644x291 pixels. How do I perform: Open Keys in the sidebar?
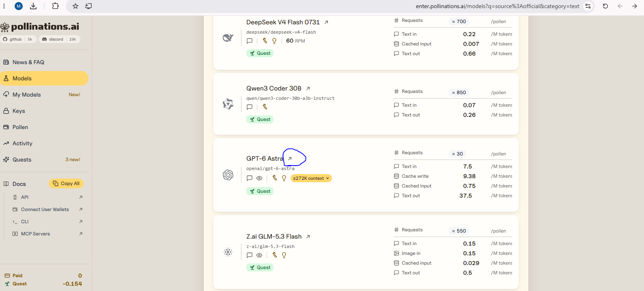click(44, 111)
